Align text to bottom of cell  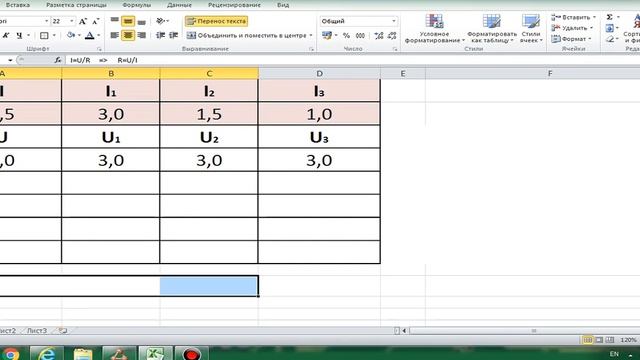(x=141, y=21)
